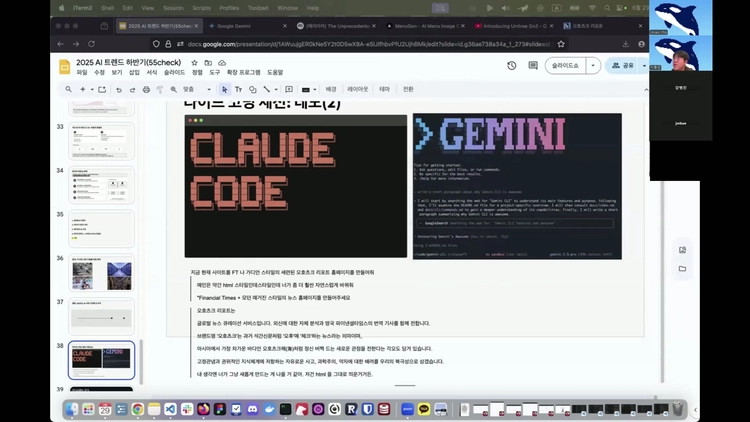Select slide 38 Claude Code thumbnail
This screenshot has height=422, width=750.
[x=101, y=360]
